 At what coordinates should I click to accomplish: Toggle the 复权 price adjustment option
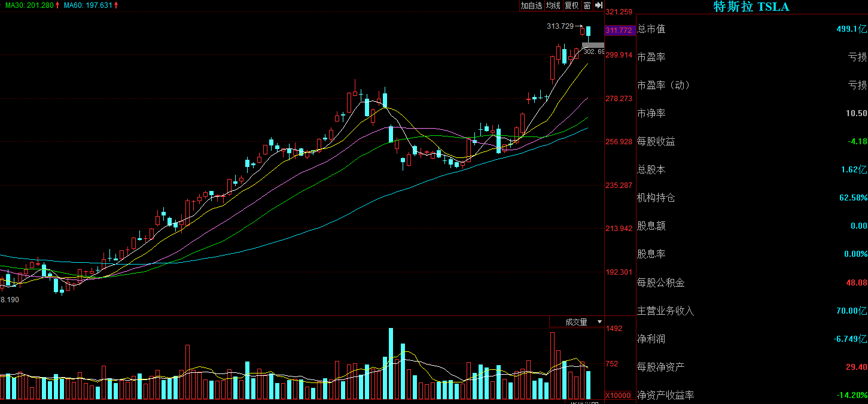click(572, 5)
